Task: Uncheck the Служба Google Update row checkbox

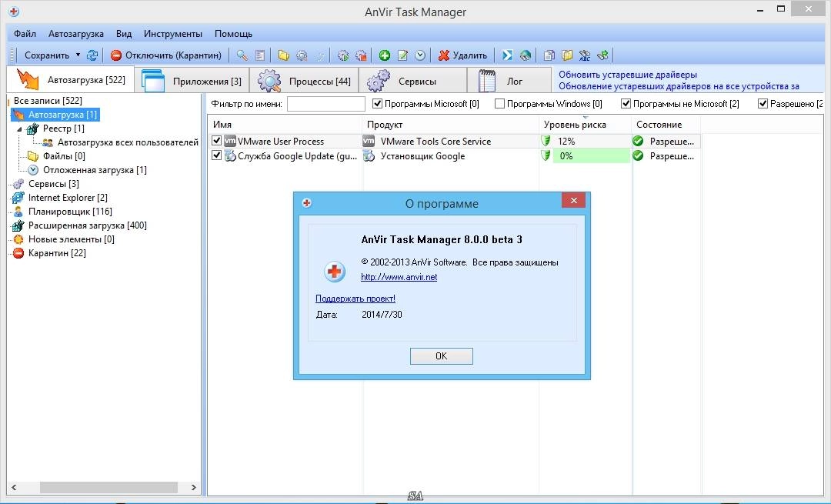Action: pos(216,155)
